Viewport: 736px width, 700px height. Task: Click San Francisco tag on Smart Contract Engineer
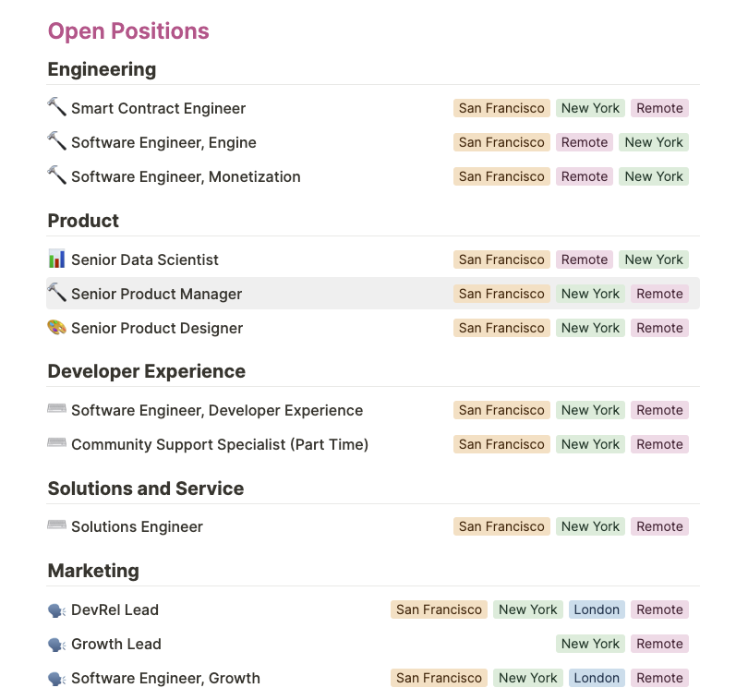501,108
